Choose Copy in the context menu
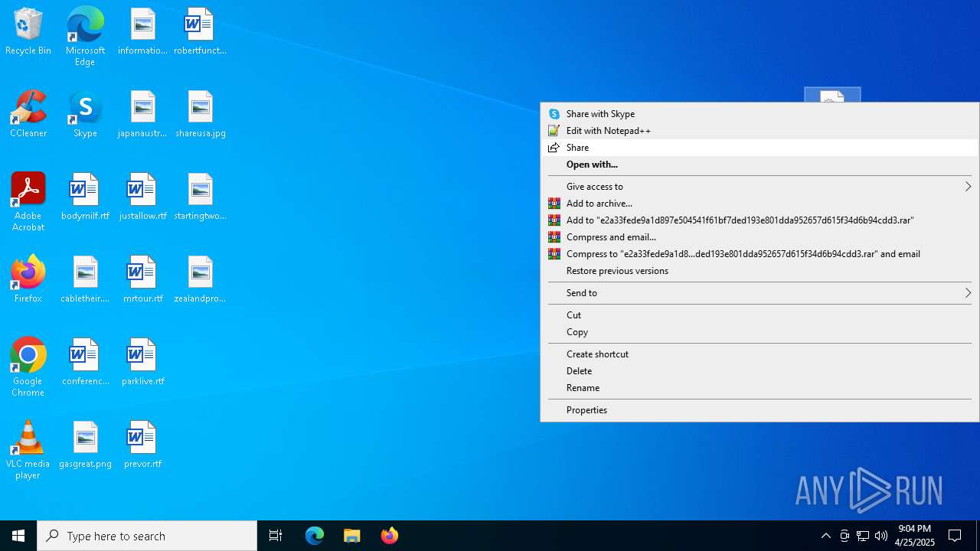 [759, 332]
